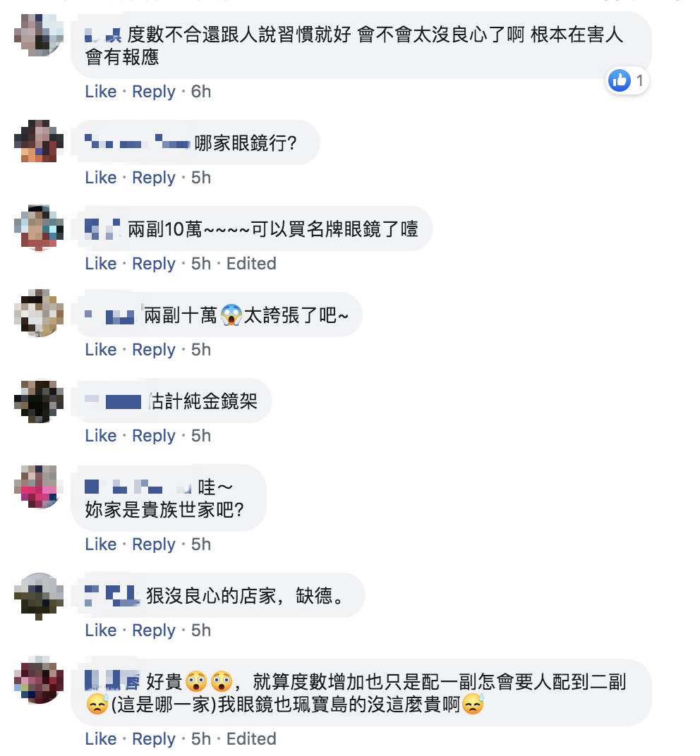Reply to the 狠沒良心的店家 comment
Image resolution: width=700 pixels, height=756 pixels.
(153, 630)
